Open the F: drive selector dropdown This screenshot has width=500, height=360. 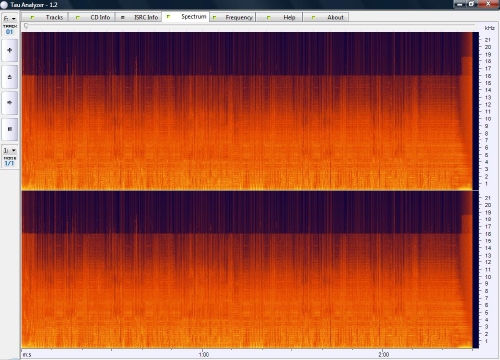point(10,19)
